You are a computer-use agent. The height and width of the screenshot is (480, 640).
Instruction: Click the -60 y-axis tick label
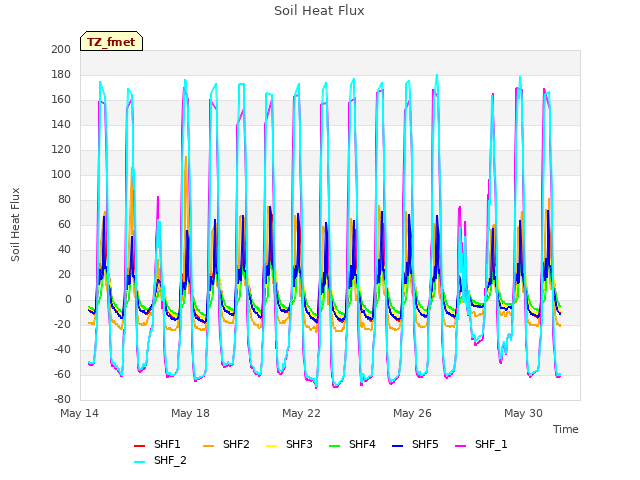(x=62, y=374)
